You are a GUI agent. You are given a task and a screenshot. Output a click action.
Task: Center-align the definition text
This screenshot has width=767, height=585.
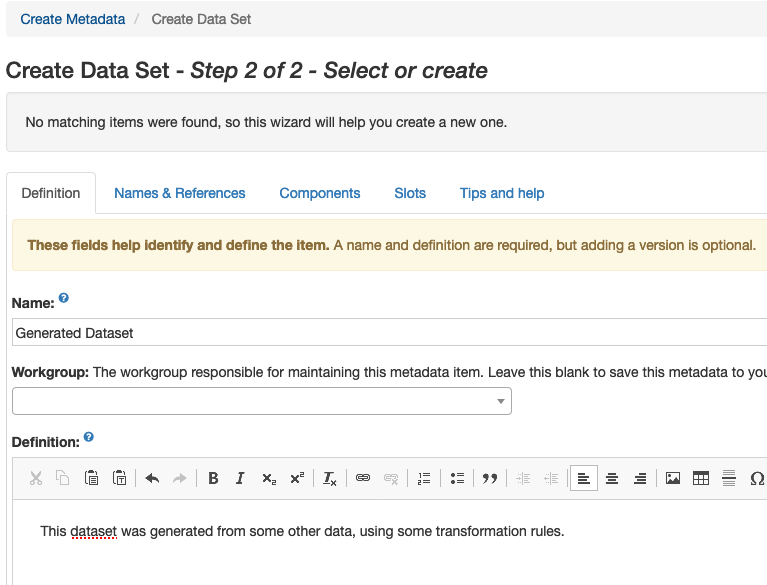612,479
